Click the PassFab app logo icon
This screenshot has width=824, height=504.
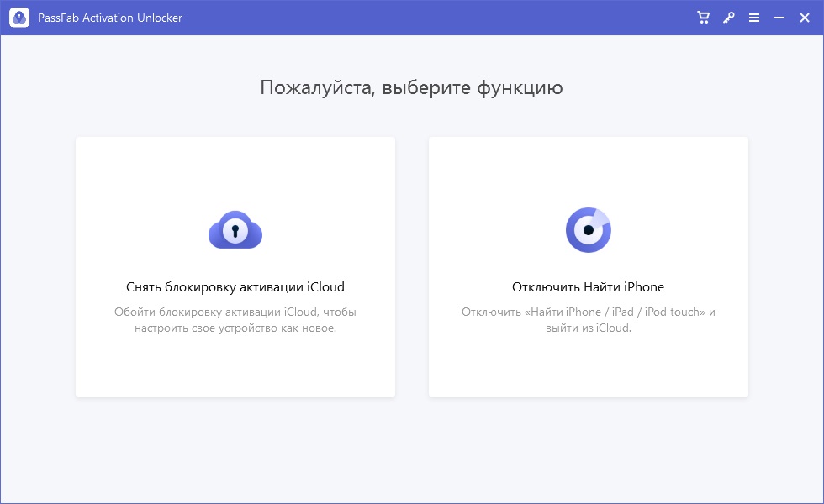[19, 18]
